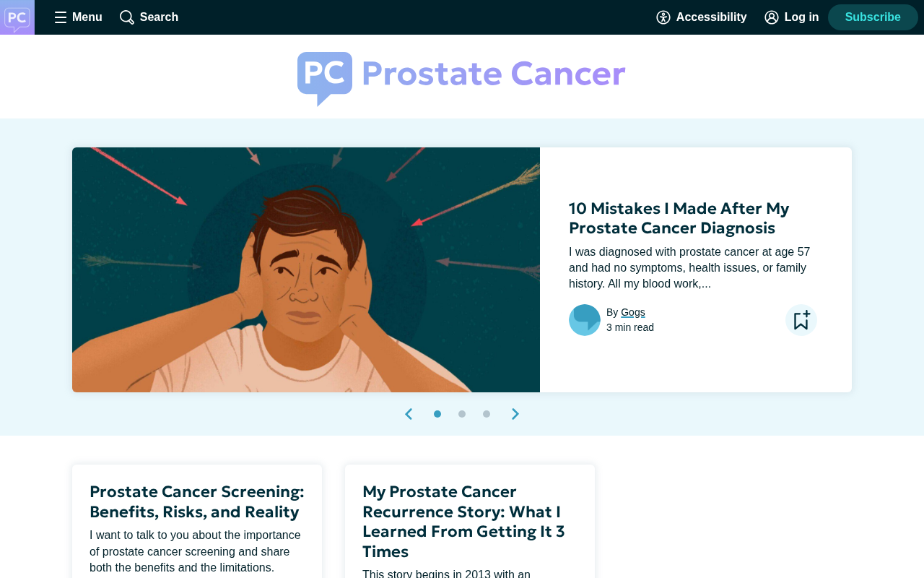Viewport: 924px width, 578px height.
Task: Click the Subscribe button
Action: [873, 17]
